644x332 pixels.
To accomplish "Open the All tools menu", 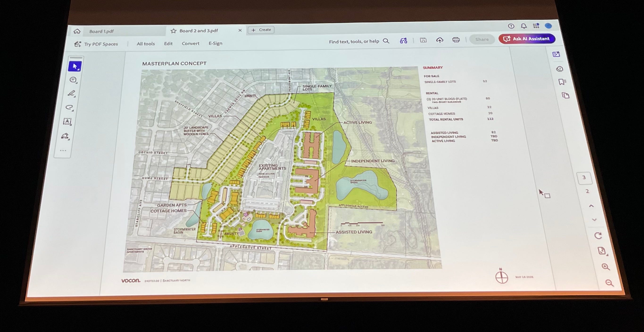I will [x=146, y=44].
